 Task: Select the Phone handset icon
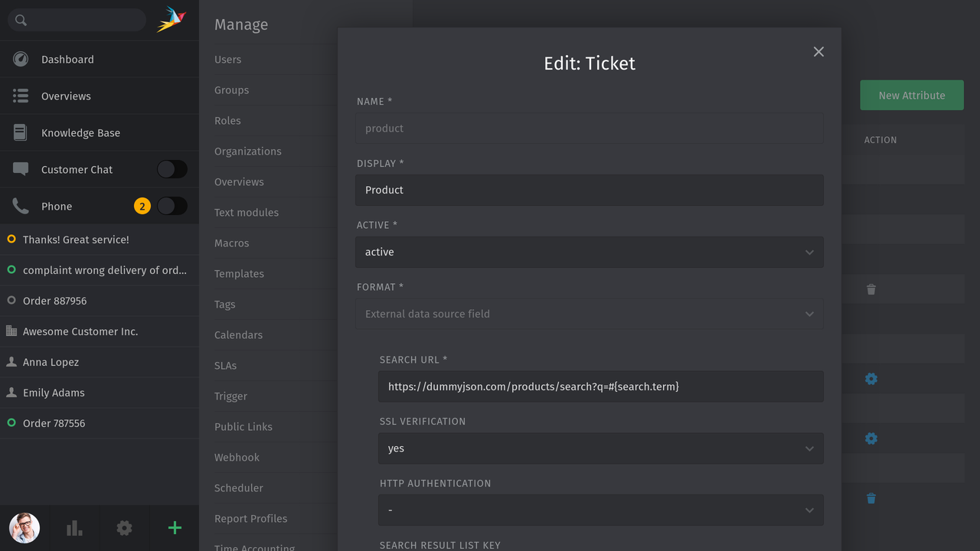(x=19, y=206)
